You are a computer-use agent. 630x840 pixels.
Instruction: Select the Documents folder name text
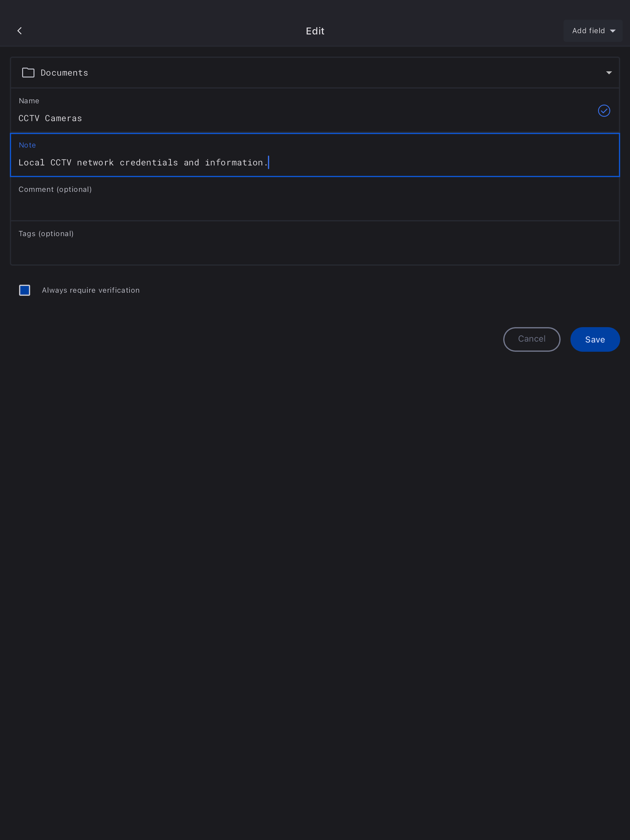click(x=64, y=73)
